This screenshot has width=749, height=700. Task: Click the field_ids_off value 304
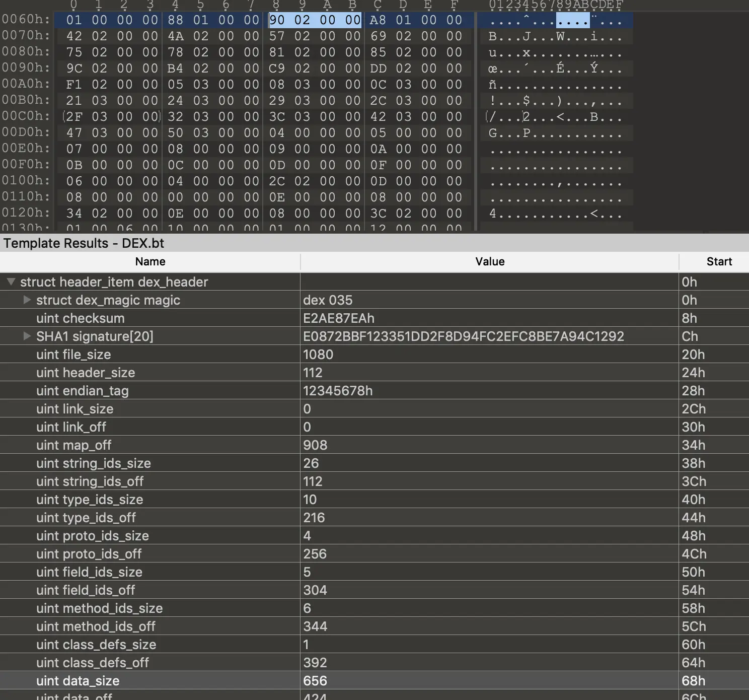pos(315,590)
